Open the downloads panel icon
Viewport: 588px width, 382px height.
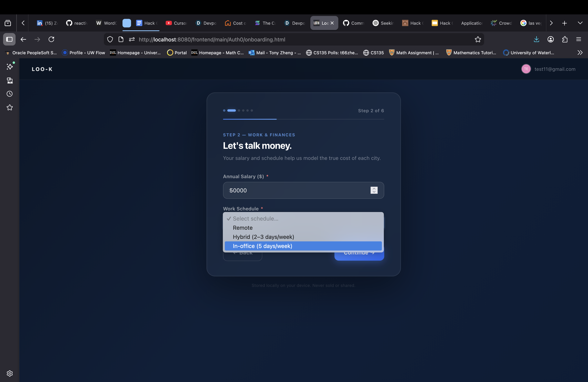point(536,39)
